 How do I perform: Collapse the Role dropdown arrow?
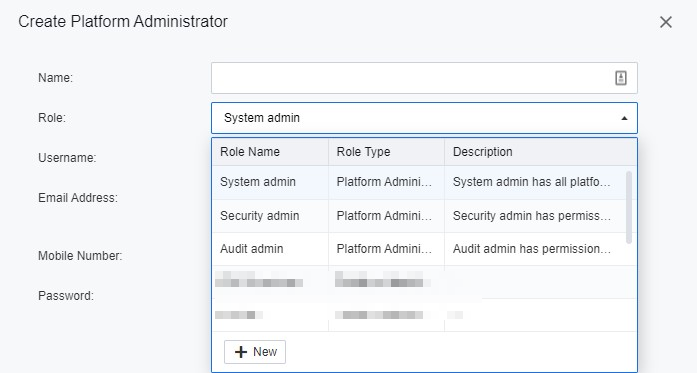(x=624, y=118)
